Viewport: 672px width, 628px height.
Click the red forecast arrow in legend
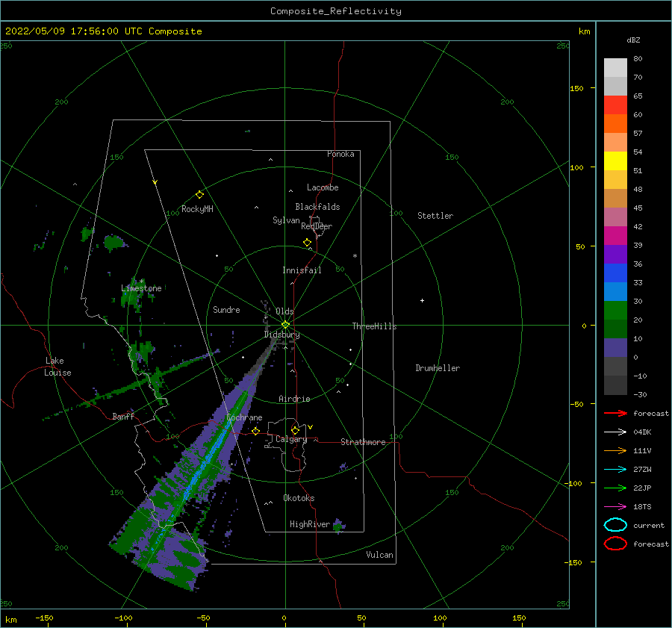pyautogui.click(x=615, y=413)
